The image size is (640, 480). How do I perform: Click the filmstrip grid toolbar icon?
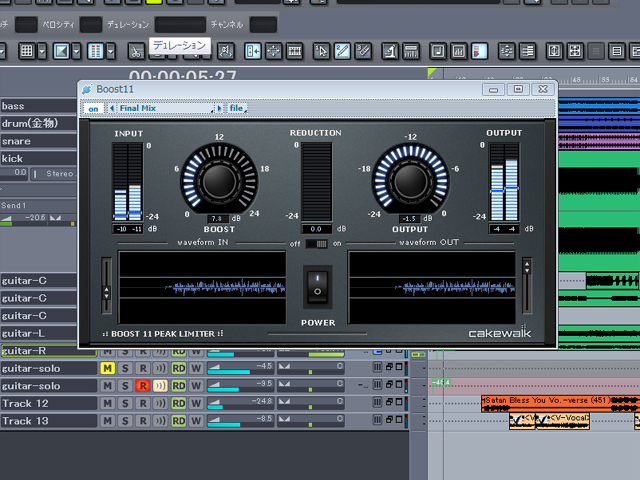294,51
